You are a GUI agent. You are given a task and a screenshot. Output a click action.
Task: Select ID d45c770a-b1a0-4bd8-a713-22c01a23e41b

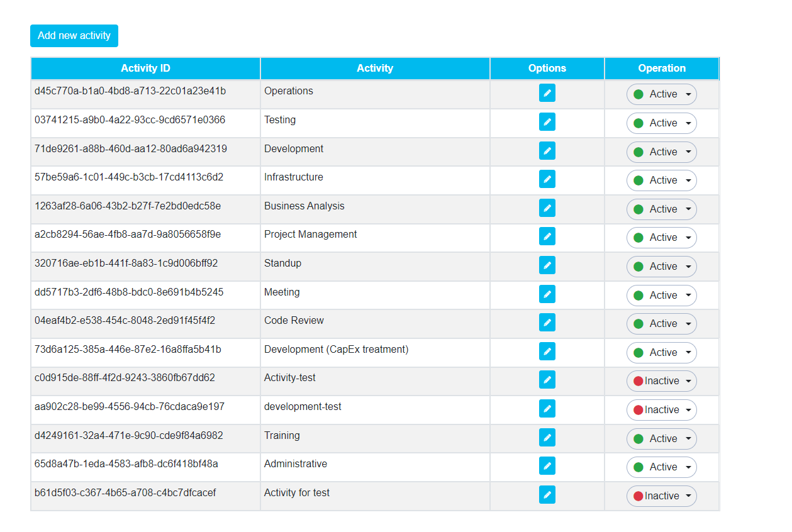(x=130, y=91)
